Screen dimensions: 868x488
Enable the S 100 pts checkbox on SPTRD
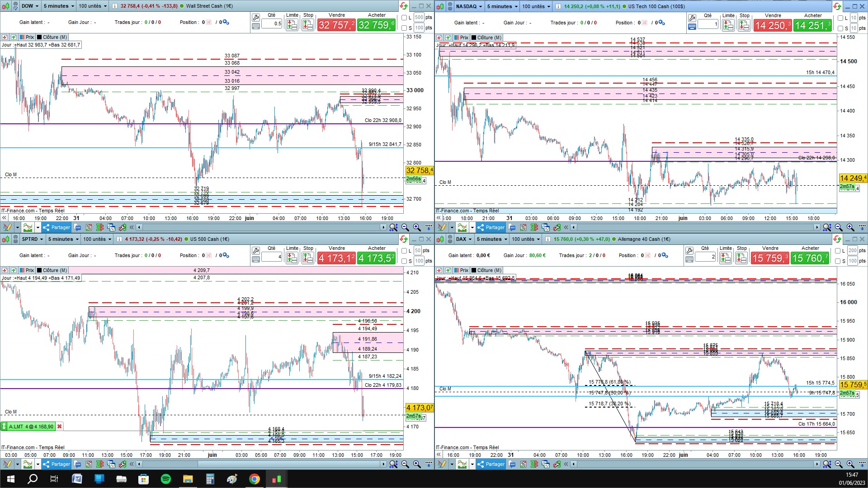click(x=405, y=261)
